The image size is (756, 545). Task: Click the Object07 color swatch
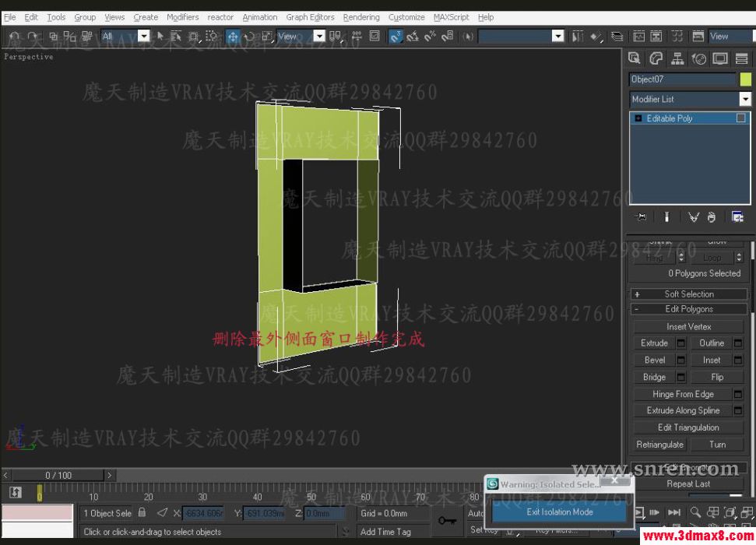(746, 79)
